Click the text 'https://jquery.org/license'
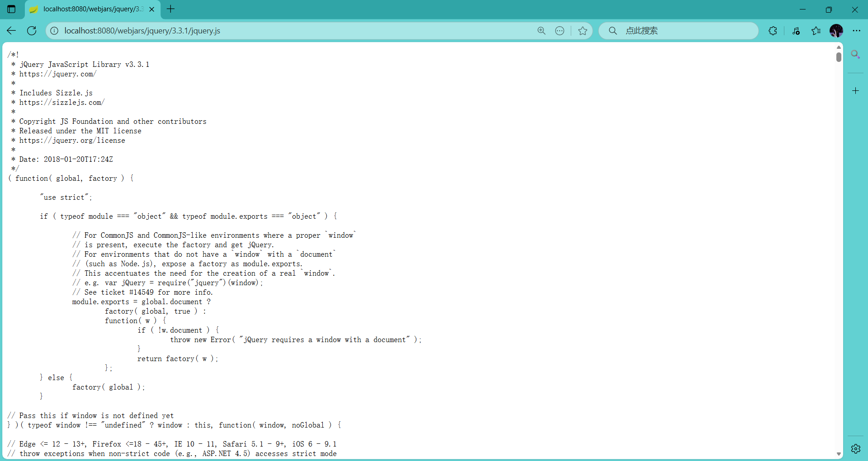 coord(72,140)
